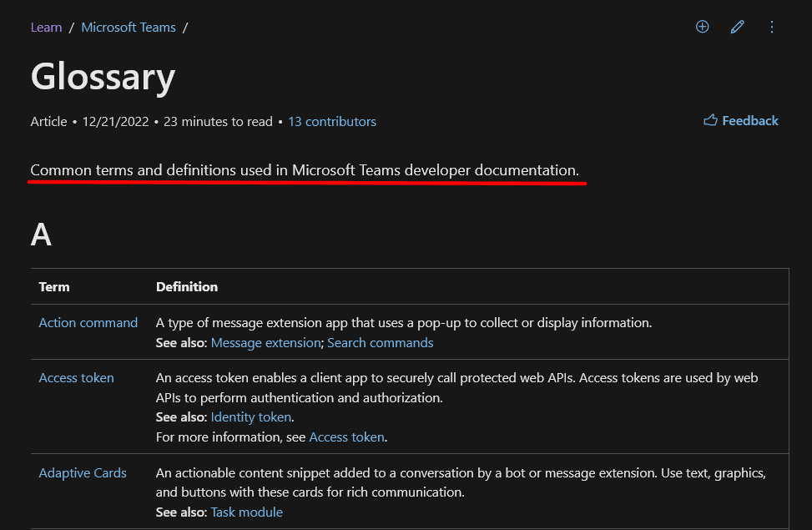
Task: Click the Edit pencil icon
Action: click(x=737, y=27)
